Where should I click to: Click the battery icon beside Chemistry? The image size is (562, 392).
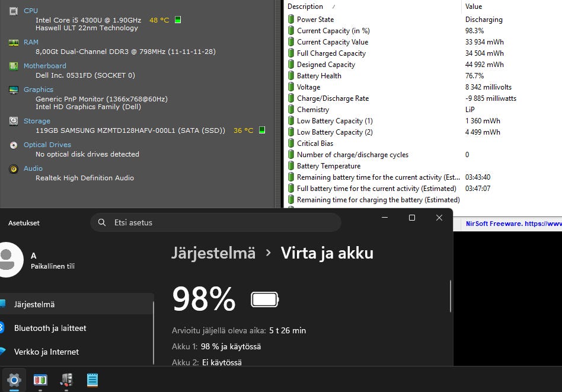click(x=291, y=109)
